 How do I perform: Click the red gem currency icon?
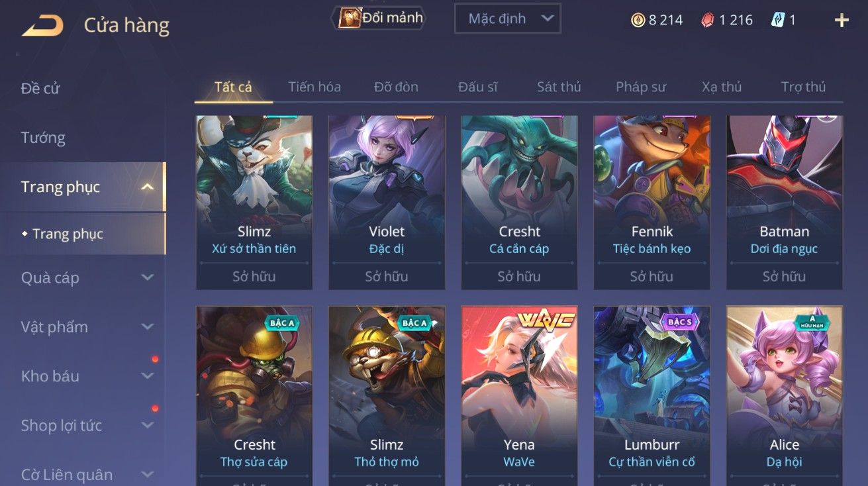708,20
